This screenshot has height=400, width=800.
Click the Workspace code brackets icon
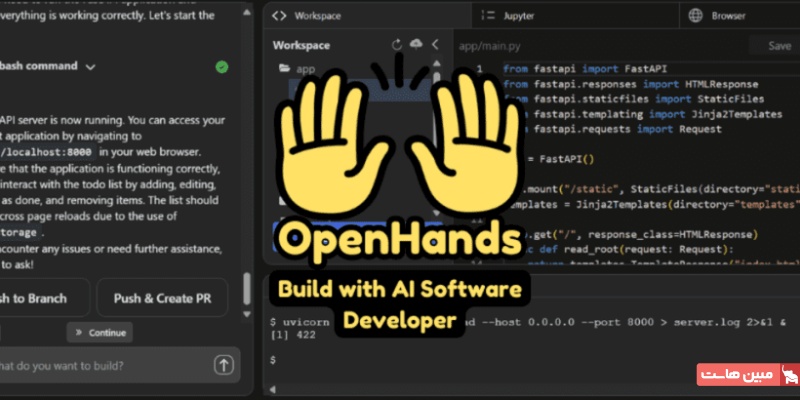click(279, 15)
